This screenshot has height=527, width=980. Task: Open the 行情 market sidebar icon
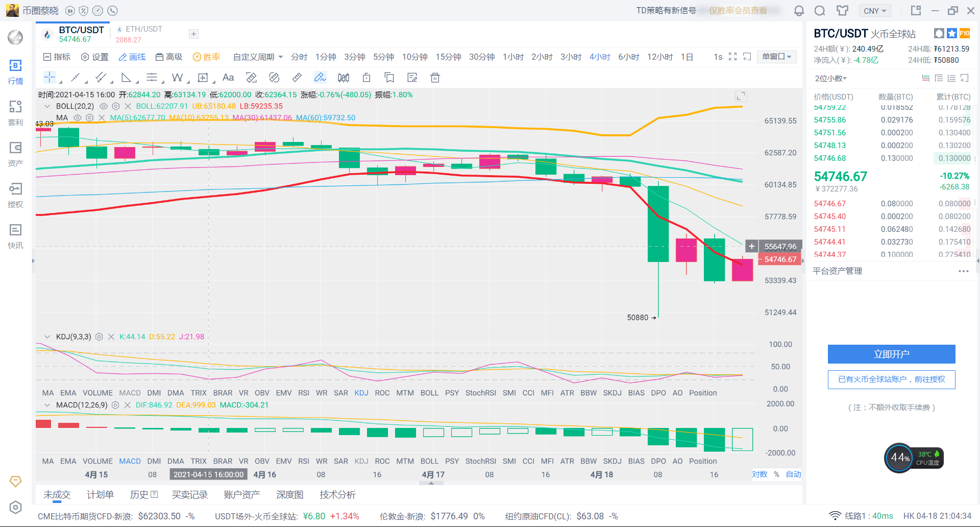pyautogui.click(x=15, y=71)
